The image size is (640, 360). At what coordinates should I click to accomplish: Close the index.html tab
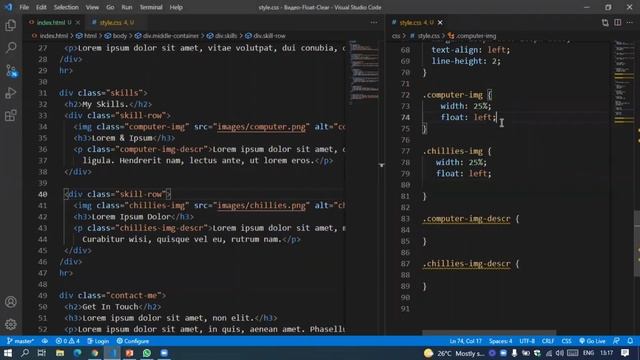click(78, 22)
